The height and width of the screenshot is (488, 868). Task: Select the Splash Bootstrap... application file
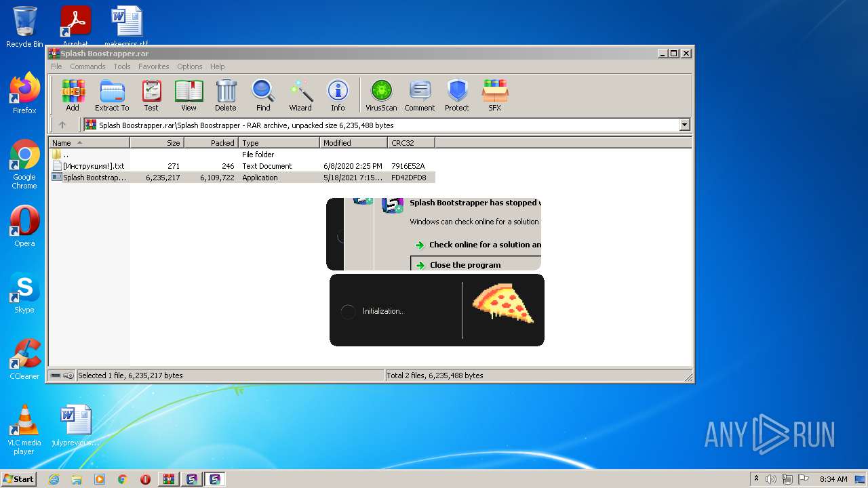(241, 178)
